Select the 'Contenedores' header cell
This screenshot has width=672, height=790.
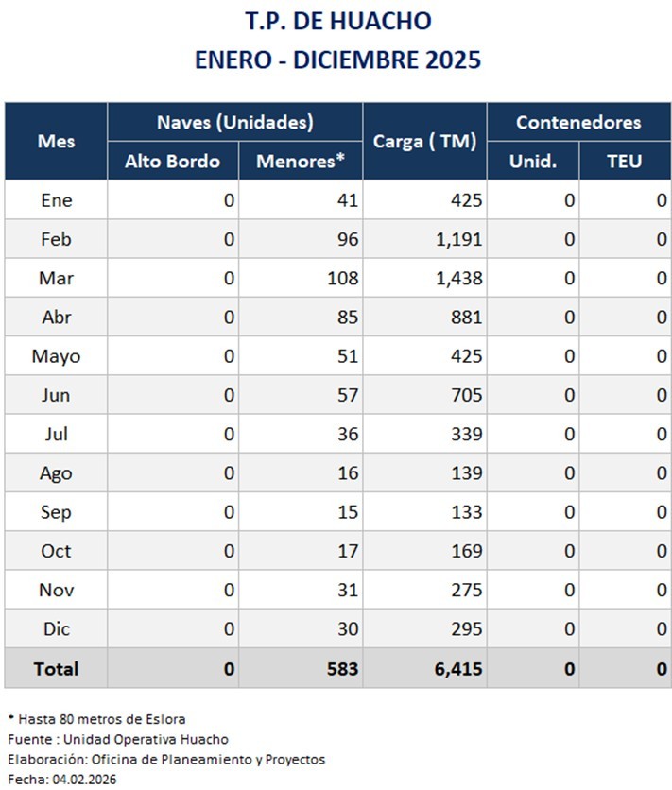578,122
